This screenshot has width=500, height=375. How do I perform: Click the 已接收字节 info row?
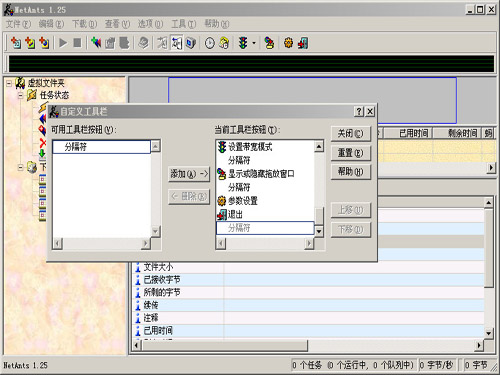(x=308, y=280)
